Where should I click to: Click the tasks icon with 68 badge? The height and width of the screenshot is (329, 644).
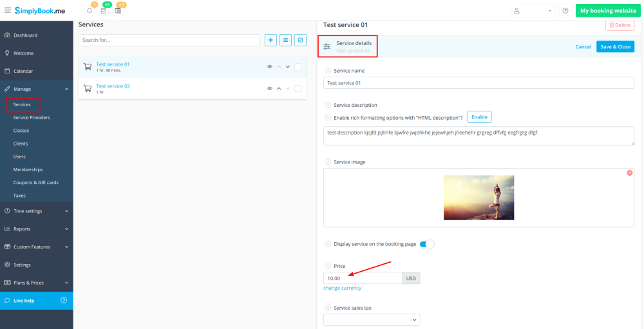click(103, 11)
